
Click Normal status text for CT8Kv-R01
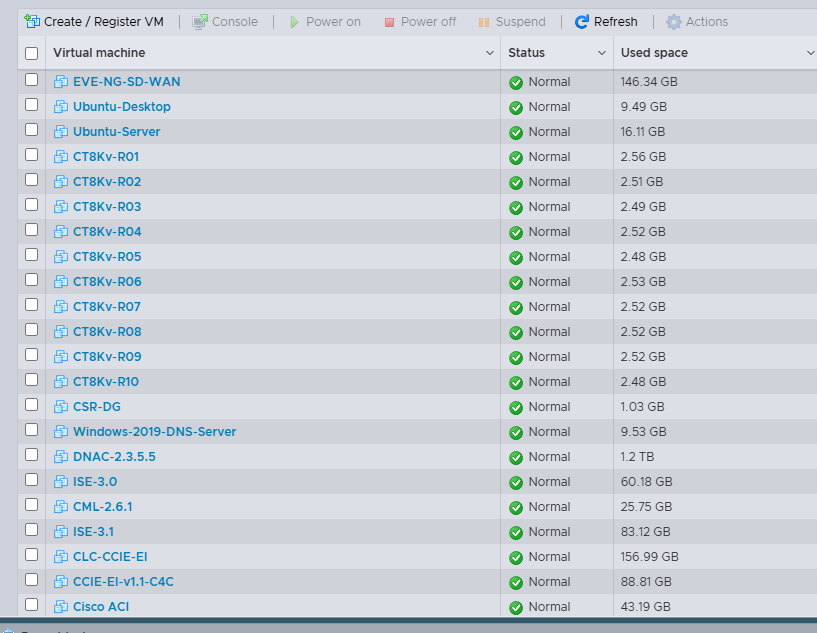(x=549, y=157)
